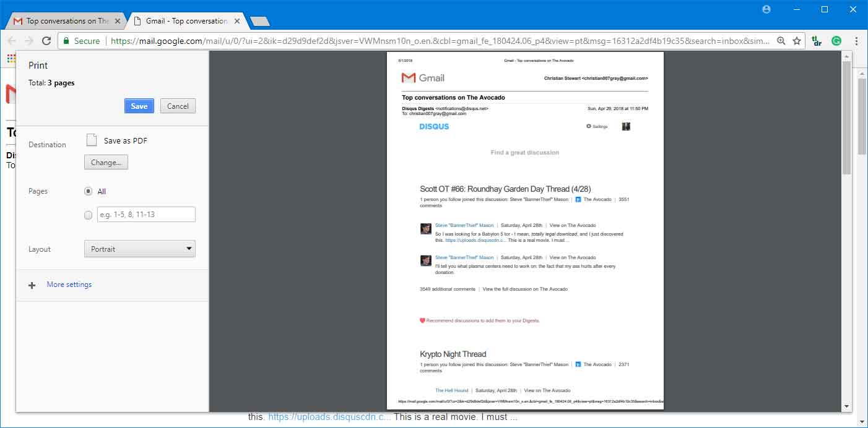The height and width of the screenshot is (428, 868).
Task: Click the Google Apps grid icon
Action: point(11,58)
